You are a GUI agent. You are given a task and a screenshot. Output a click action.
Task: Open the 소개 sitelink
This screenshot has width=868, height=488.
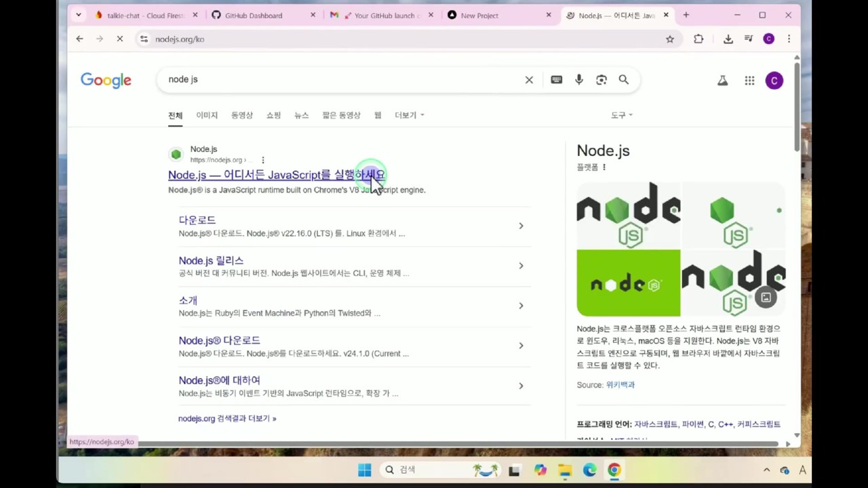click(188, 300)
